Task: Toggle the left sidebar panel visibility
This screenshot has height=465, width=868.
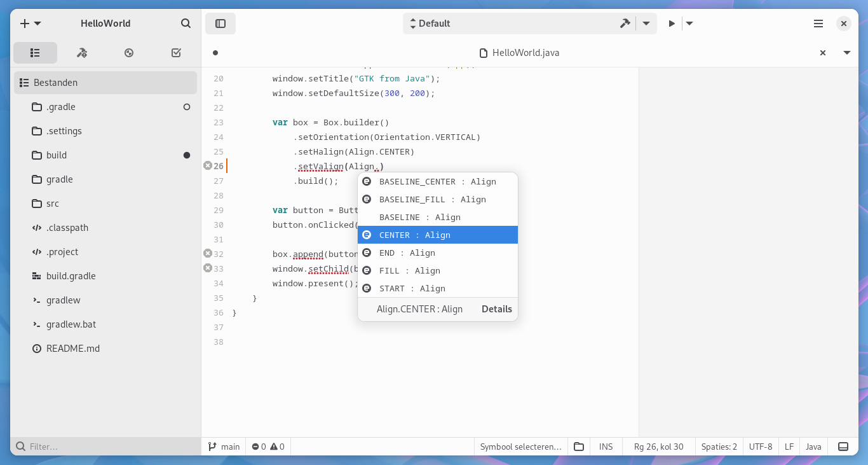Action: pyautogui.click(x=220, y=23)
